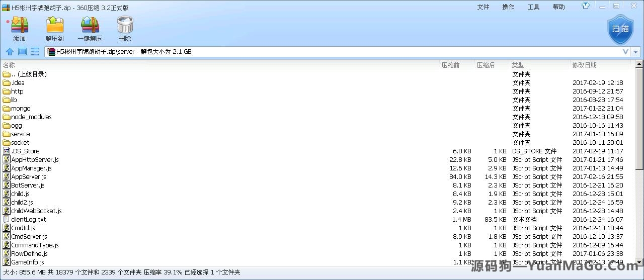The image size is (644, 280).
Task: Click the 文本文档 type cell of clientLog.txt
Action: click(x=524, y=219)
